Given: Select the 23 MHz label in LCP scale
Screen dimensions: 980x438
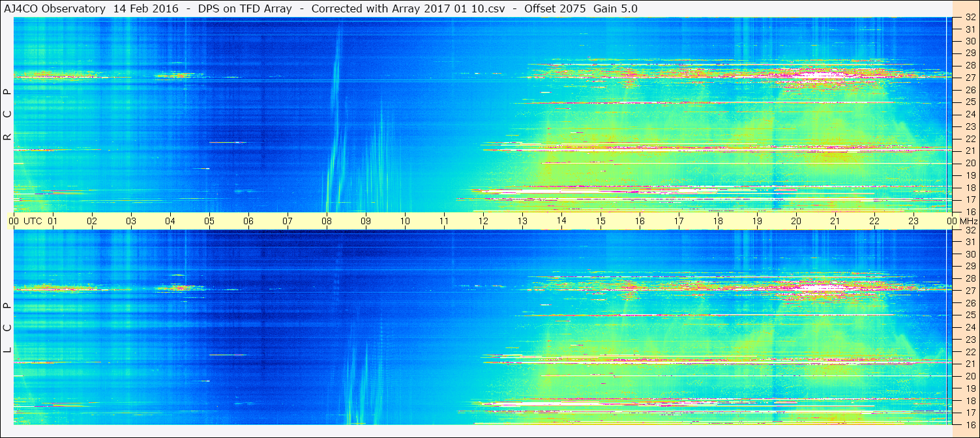Looking at the screenshot, I should coord(970,340).
